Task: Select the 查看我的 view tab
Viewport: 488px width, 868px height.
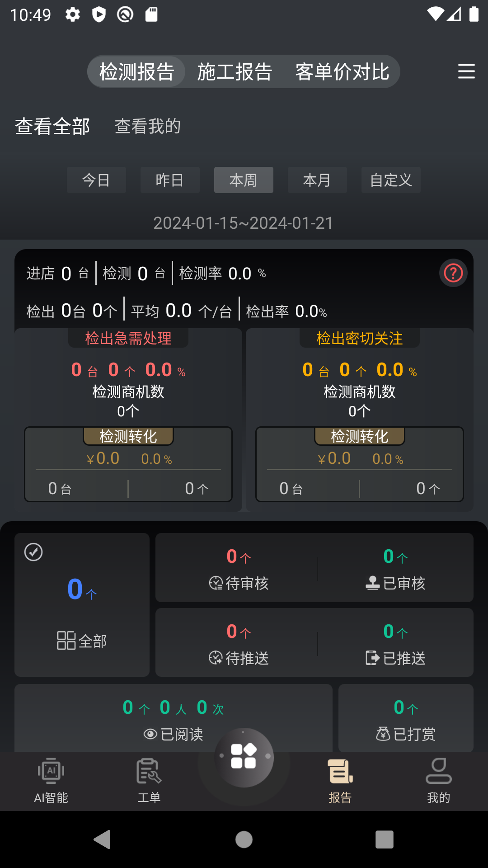Action: tap(148, 126)
